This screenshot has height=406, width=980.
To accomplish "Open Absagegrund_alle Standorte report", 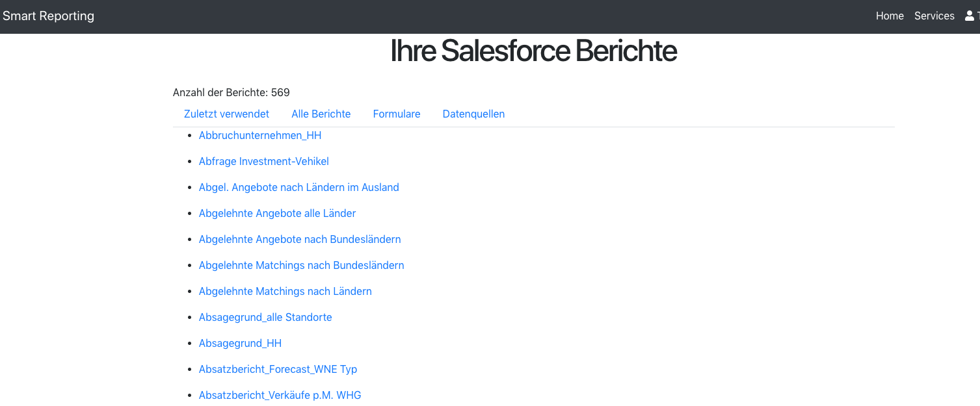I will tap(265, 317).
